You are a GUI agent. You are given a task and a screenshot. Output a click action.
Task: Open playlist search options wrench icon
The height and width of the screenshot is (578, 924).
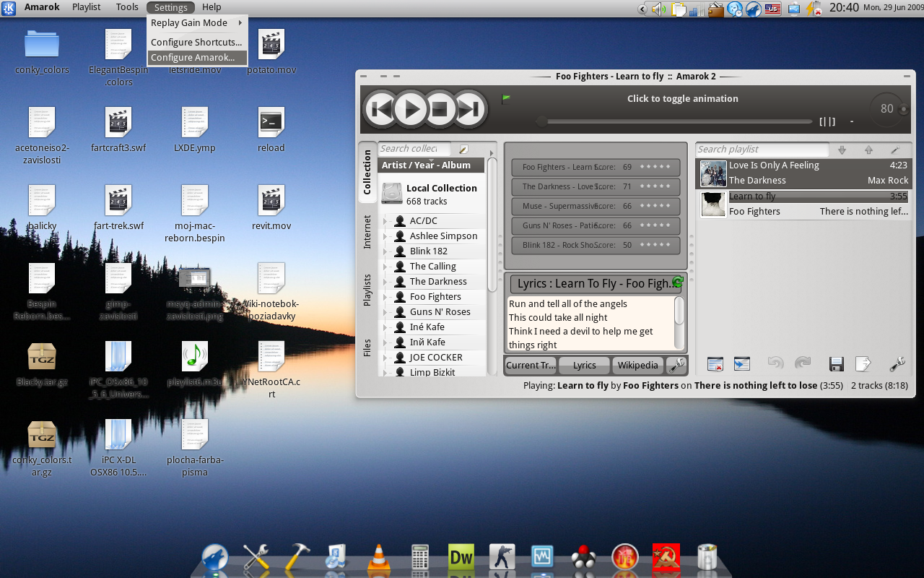click(895, 150)
